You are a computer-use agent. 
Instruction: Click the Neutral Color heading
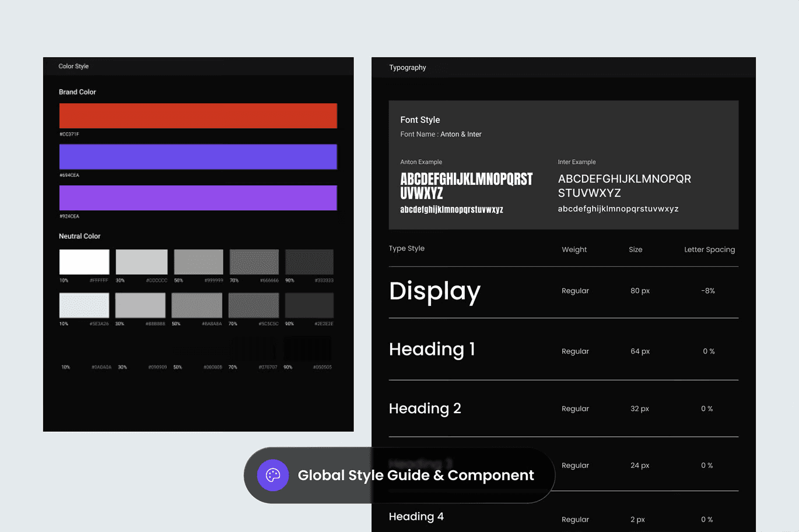point(80,236)
